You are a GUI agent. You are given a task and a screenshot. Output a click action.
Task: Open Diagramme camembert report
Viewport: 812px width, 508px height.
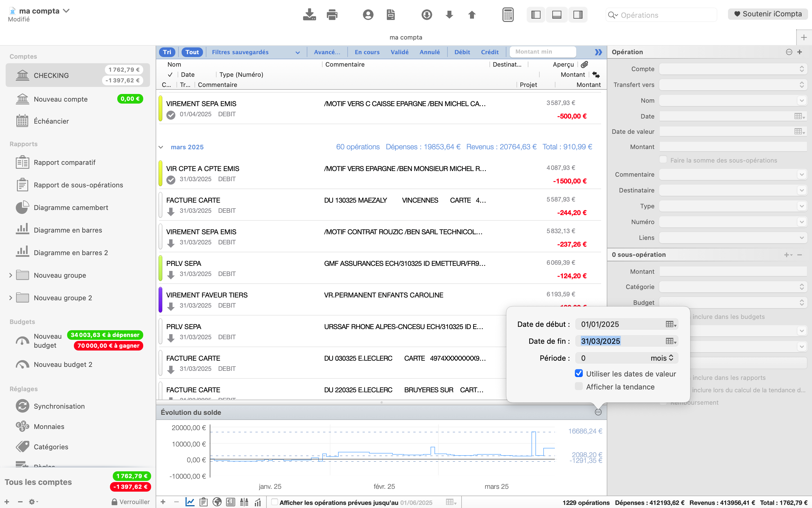click(78, 207)
